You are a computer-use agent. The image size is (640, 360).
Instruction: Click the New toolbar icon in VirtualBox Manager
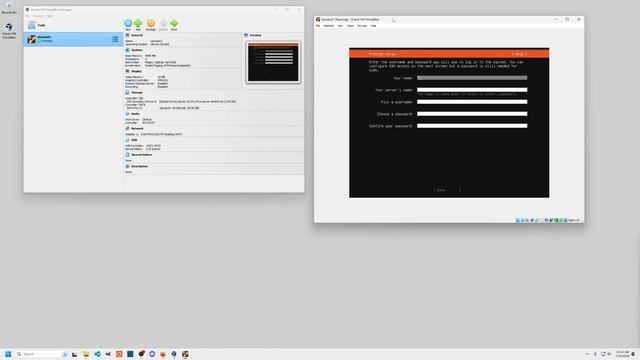pos(128,24)
